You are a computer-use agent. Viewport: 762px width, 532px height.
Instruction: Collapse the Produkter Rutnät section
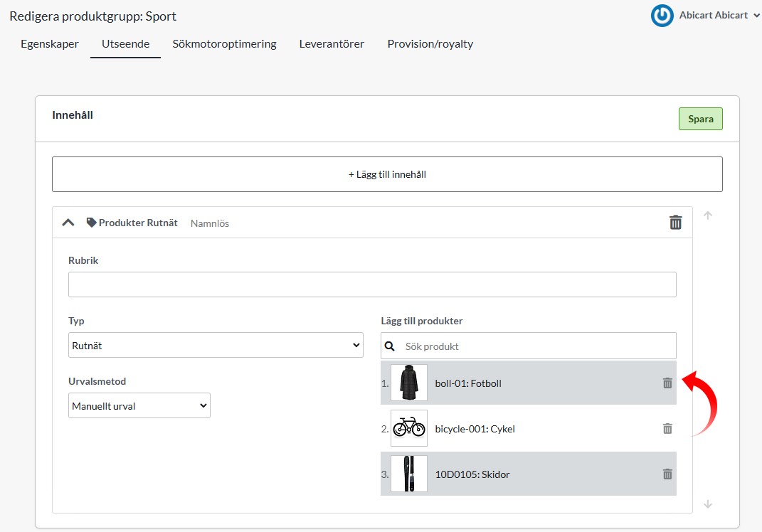tap(68, 223)
